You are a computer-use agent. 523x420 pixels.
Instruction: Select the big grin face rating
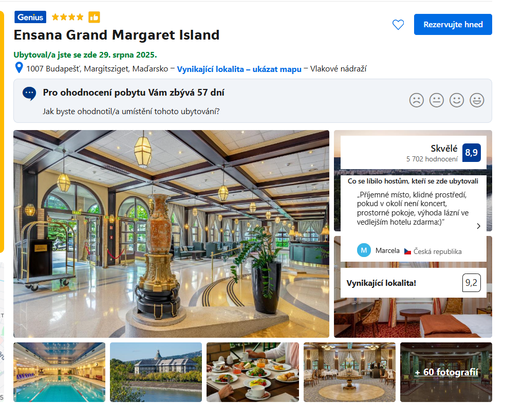tap(477, 100)
